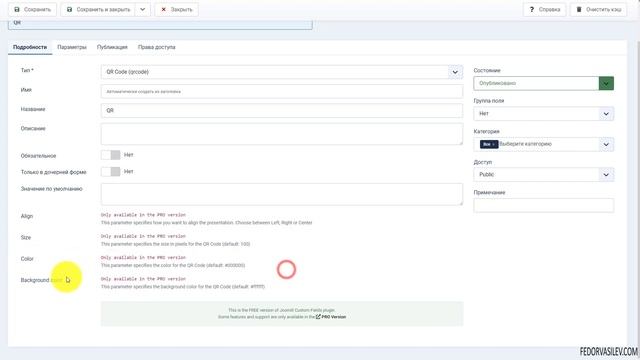Click Очистить кэш button

[x=598, y=9]
